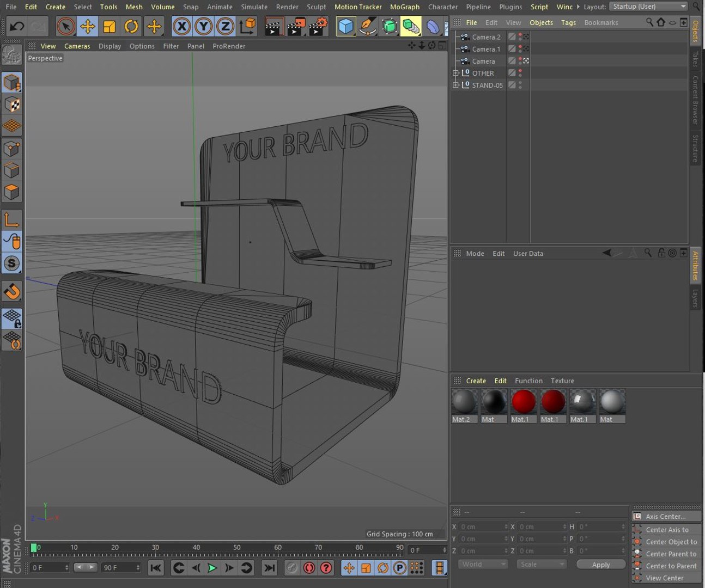Image resolution: width=705 pixels, height=588 pixels.
Task: Select the Texture mode icon
Action: coord(12,104)
